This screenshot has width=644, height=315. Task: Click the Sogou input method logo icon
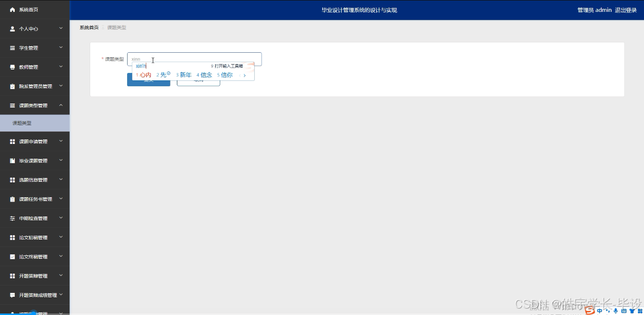point(589,311)
